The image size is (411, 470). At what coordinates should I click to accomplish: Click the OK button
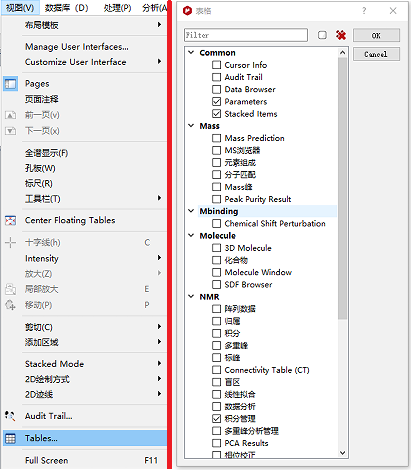click(376, 35)
